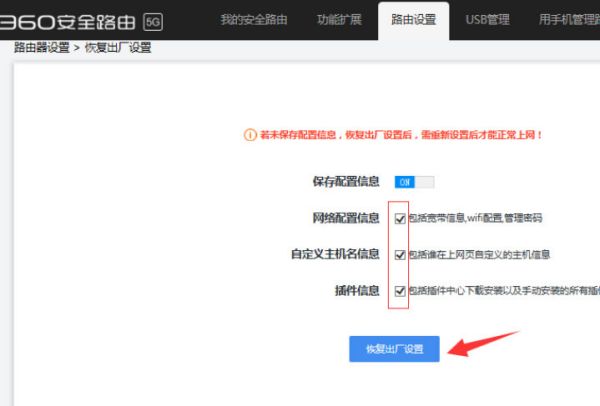The image size is (600, 406).
Task: Uncheck the 网络配置信息 checkbox
Action: (x=400, y=218)
